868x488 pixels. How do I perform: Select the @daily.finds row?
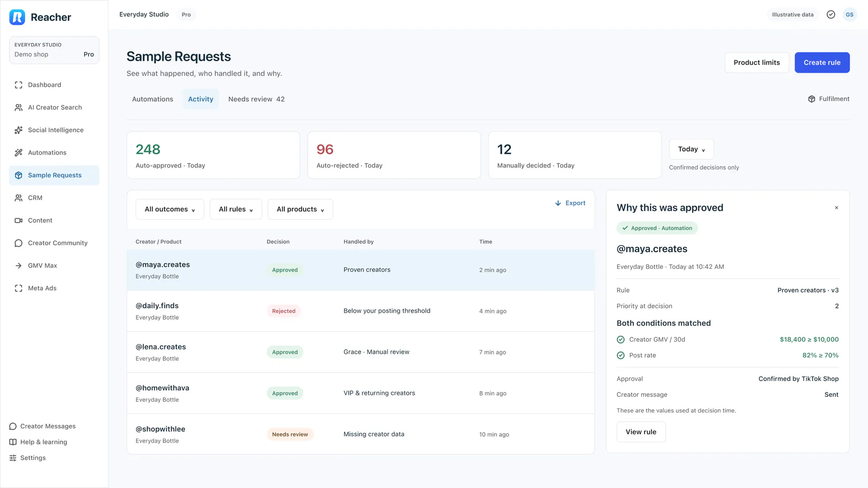pos(361,311)
